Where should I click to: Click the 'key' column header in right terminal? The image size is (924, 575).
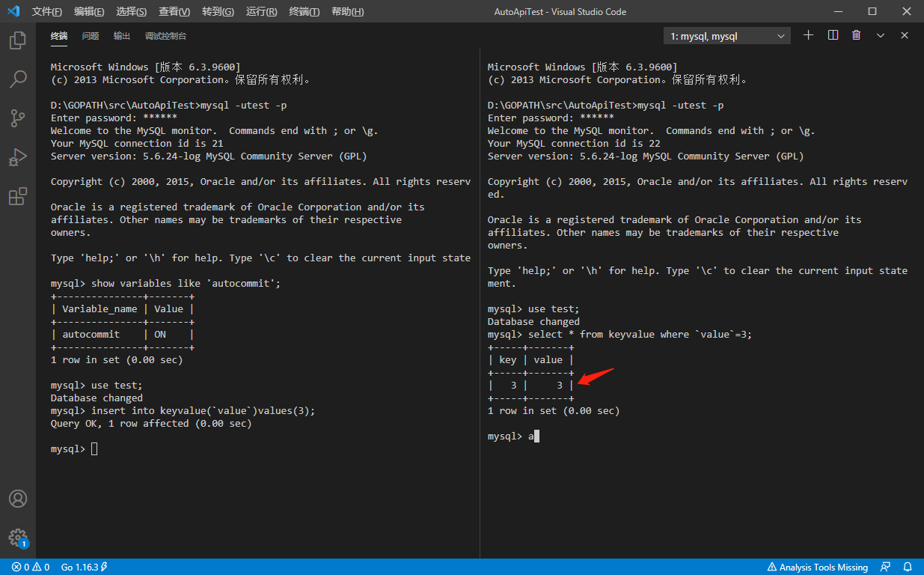[x=508, y=360]
